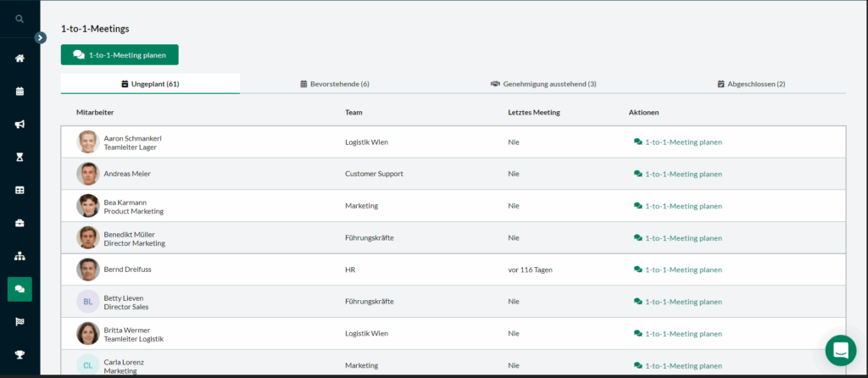The height and width of the screenshot is (378, 868).
Task: Select the name Bernd Dreifuss
Action: pos(128,270)
